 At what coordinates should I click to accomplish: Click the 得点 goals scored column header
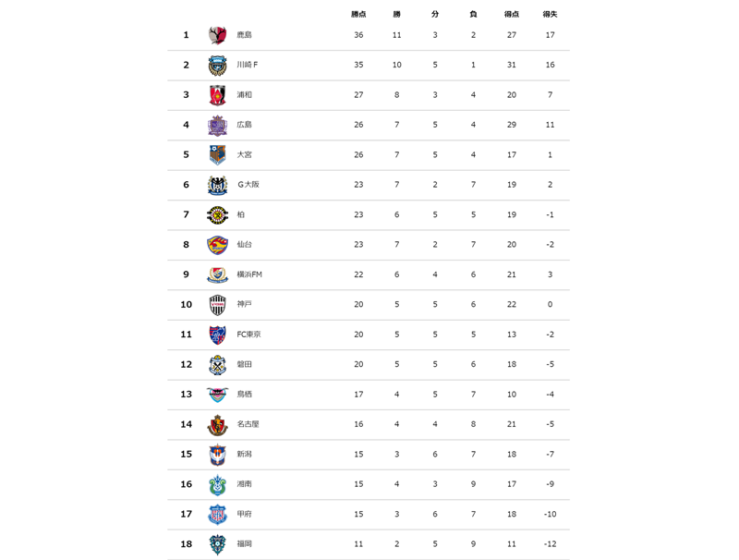(x=511, y=14)
